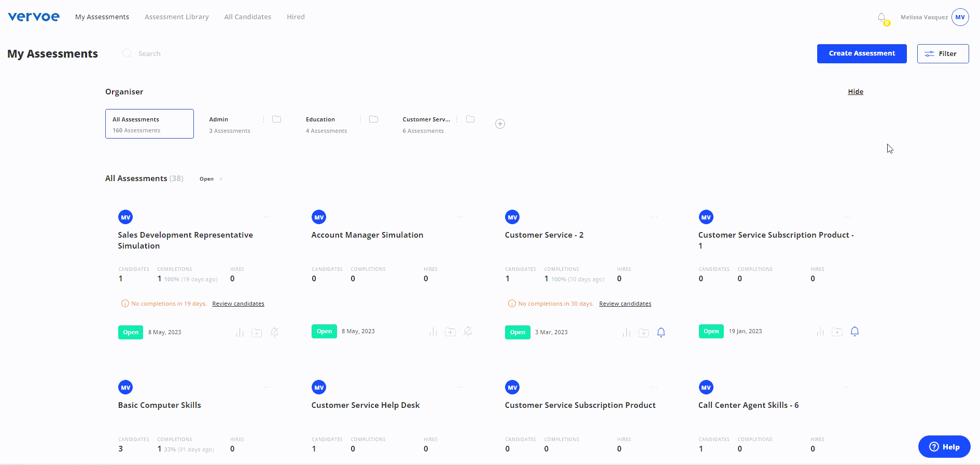Open the Help widget
The image size is (980, 465).
[944, 447]
